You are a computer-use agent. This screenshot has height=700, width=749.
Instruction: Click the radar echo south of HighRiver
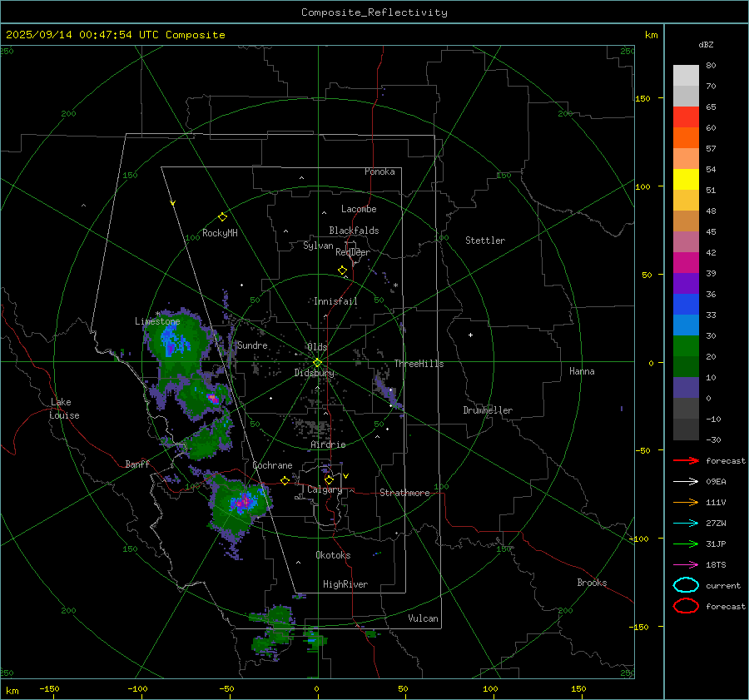[x=275, y=632]
